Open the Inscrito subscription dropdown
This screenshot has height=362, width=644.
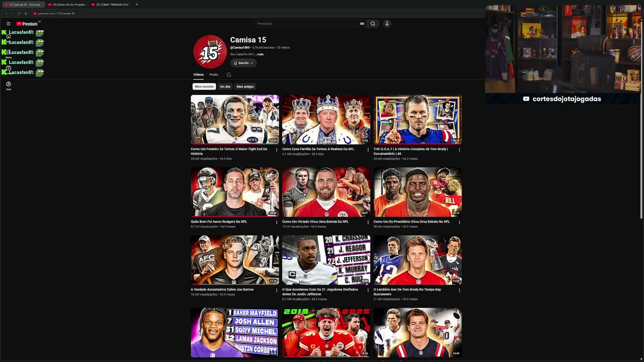coord(244,63)
